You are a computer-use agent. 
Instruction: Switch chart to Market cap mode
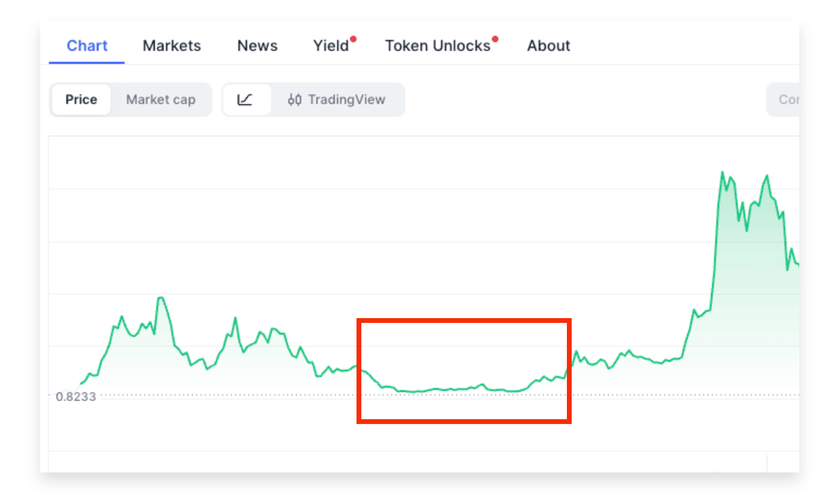point(161,100)
